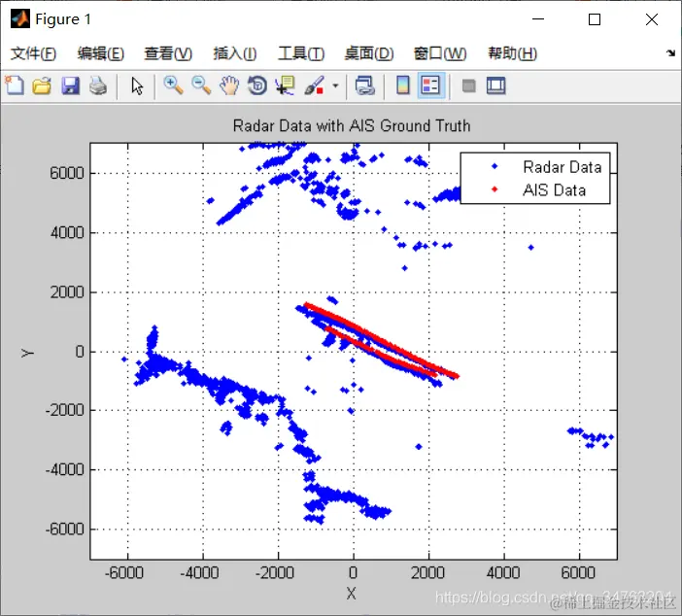Close the Figure 1 window
This screenshot has height=616, width=682.
652,19
